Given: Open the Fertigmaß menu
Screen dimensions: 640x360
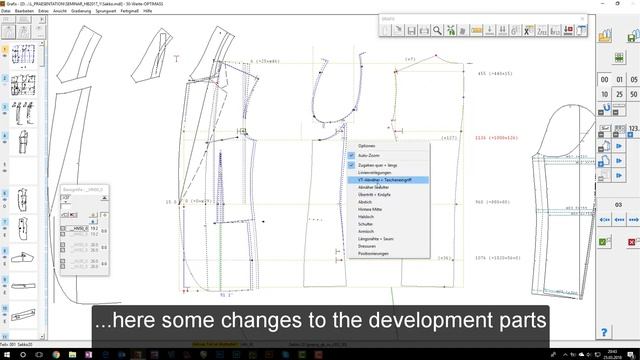Looking at the screenshot, I should click(129, 11).
